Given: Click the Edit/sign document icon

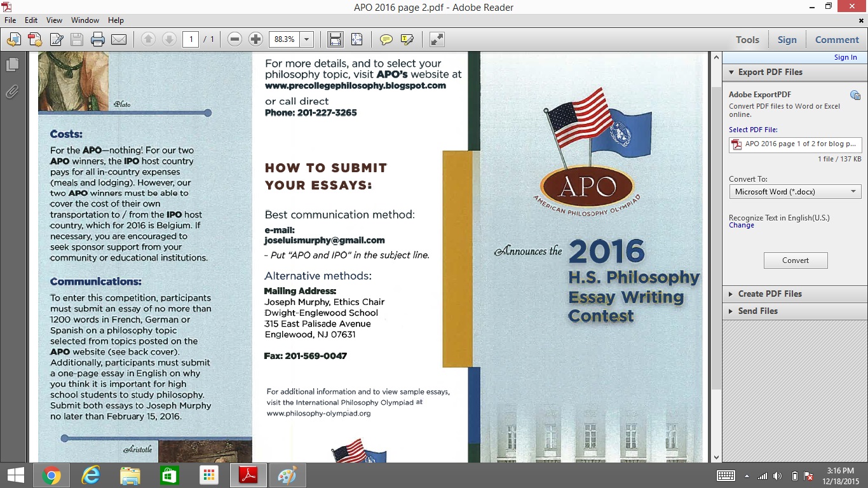Looking at the screenshot, I should (56, 39).
